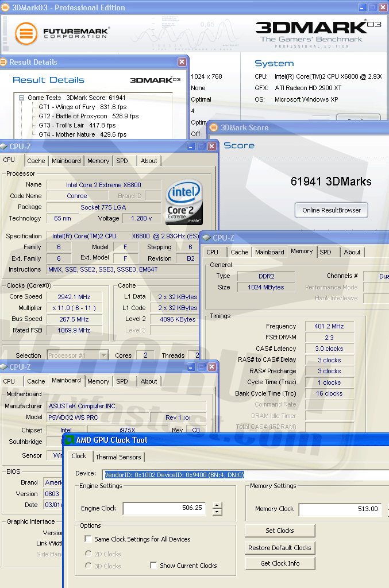Close the 3DMark03 main window

coord(383,7)
